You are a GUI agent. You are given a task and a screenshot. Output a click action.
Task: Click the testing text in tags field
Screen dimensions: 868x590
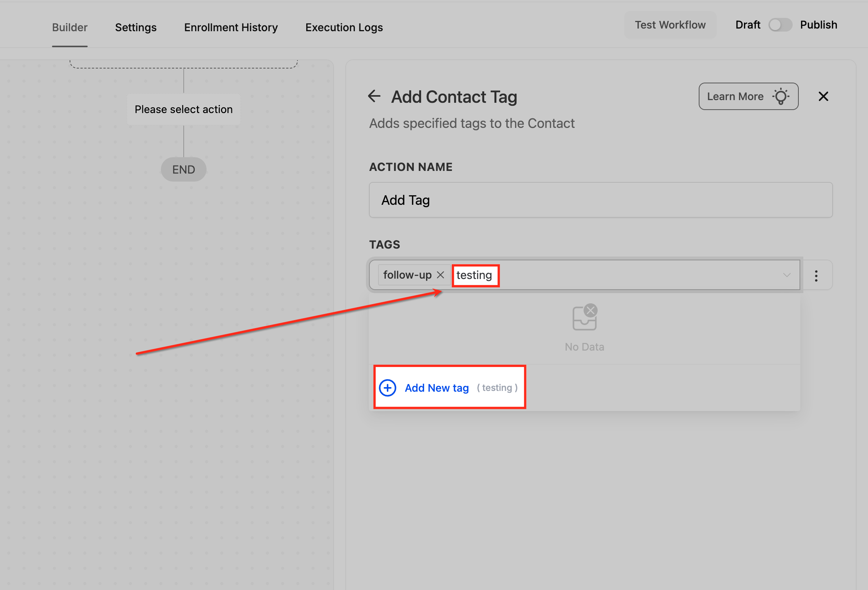(x=474, y=275)
